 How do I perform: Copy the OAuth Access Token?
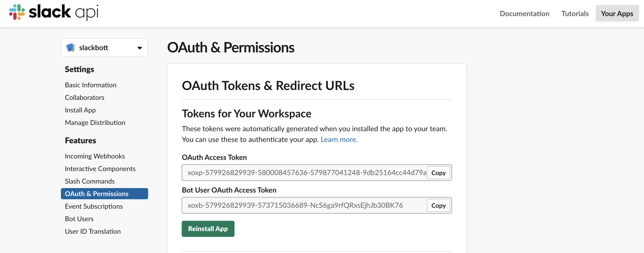click(x=438, y=173)
